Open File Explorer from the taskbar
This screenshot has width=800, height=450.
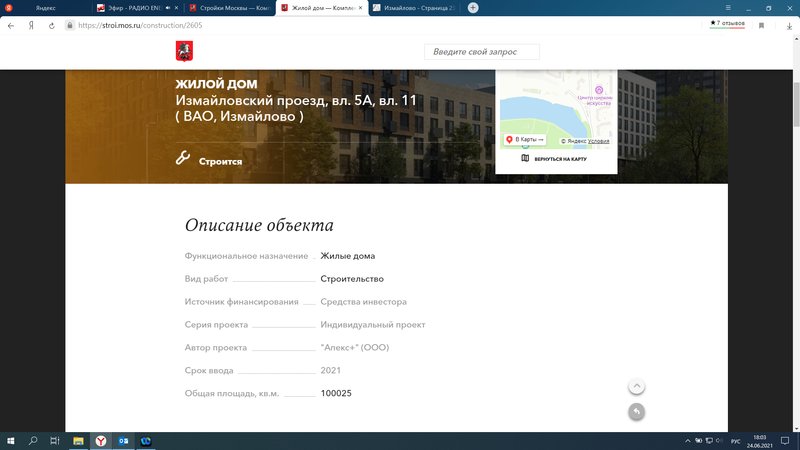pos(78,441)
